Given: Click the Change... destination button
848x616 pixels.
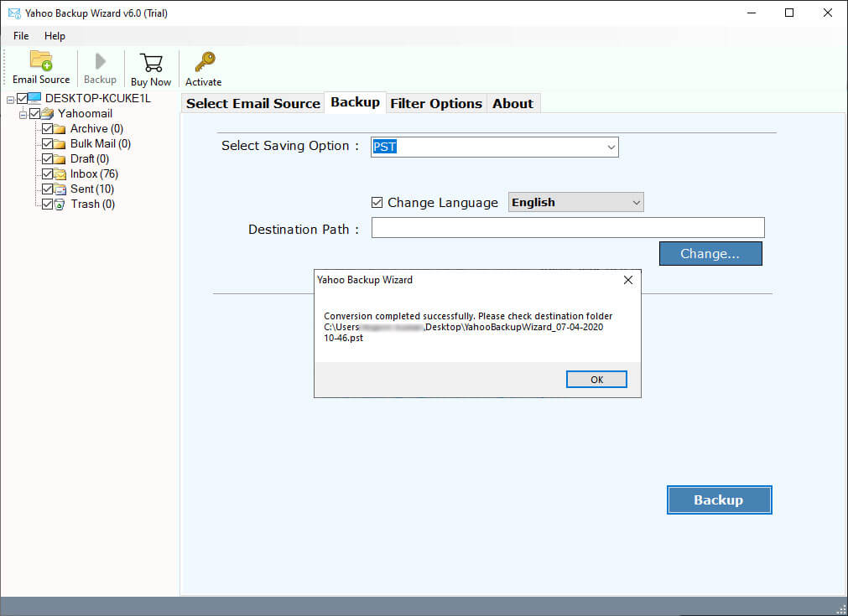Looking at the screenshot, I should (710, 253).
